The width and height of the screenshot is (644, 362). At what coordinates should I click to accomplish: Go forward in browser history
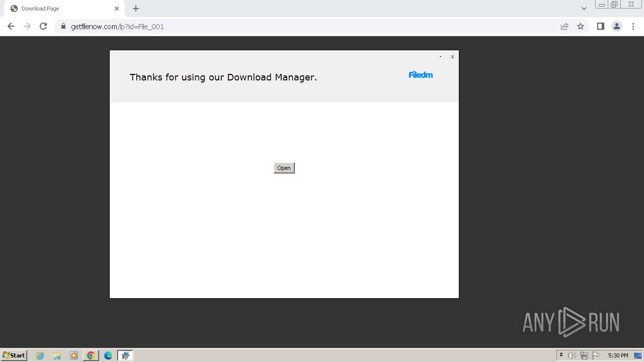tap(27, 26)
